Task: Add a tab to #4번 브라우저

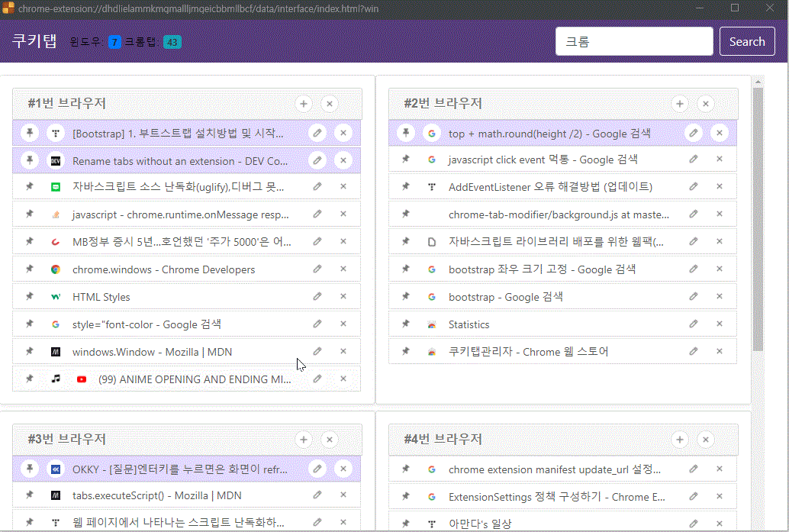Action: point(680,440)
